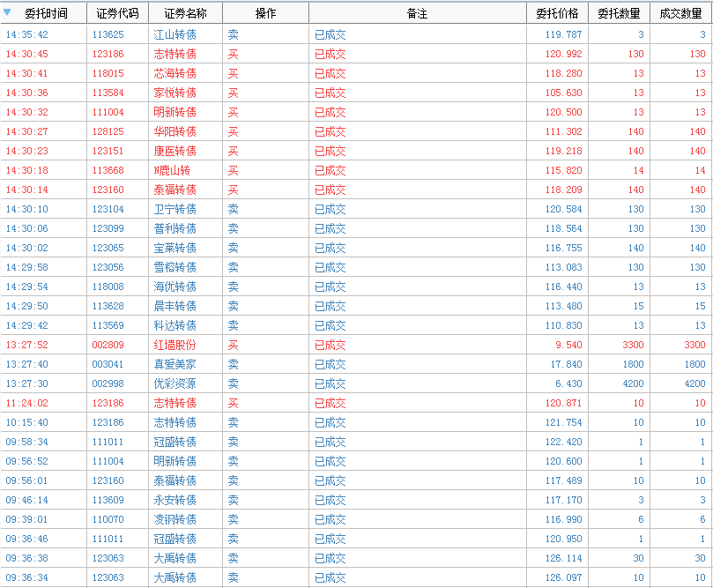Click price 120.500 for 明新转债

coord(563,112)
